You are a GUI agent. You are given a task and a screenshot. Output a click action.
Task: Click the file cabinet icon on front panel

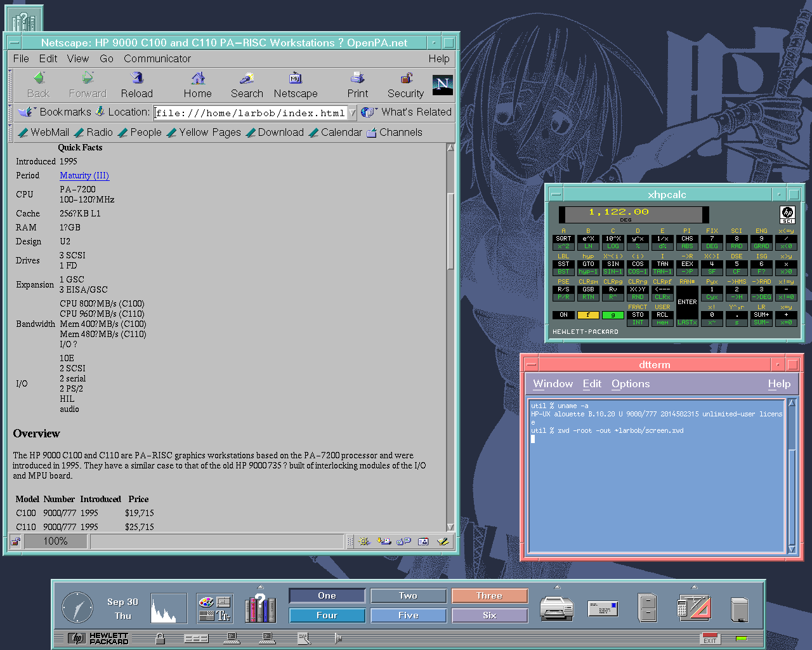pos(648,608)
